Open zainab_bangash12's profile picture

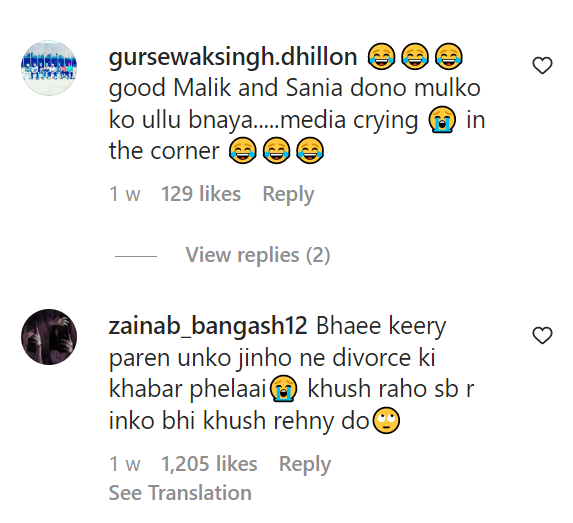click(x=49, y=337)
